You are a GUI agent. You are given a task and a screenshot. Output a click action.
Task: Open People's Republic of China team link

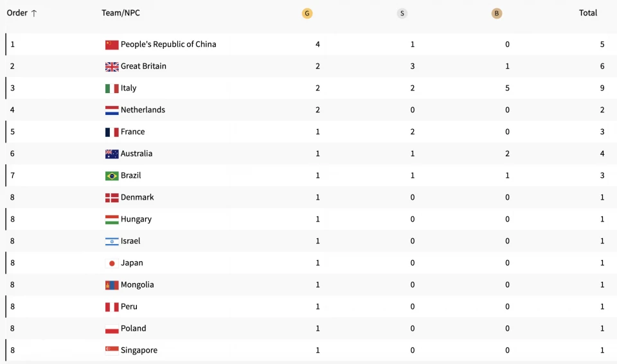(168, 44)
